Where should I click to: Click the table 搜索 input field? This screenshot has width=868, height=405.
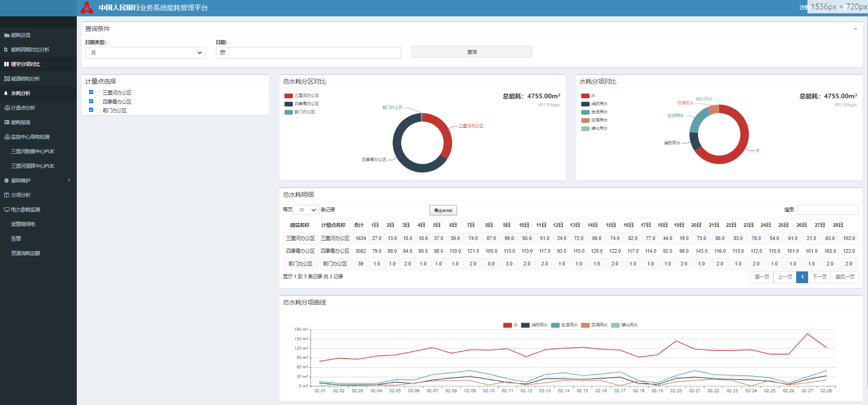(x=828, y=210)
